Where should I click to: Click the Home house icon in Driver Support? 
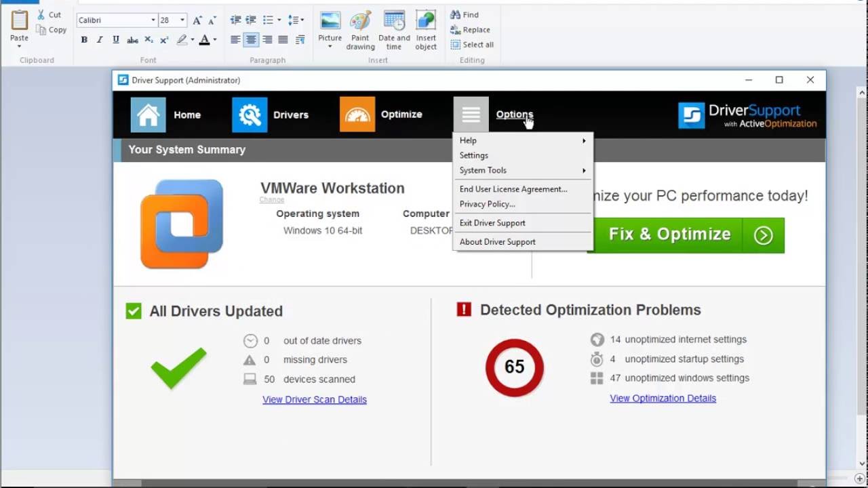[x=148, y=115]
